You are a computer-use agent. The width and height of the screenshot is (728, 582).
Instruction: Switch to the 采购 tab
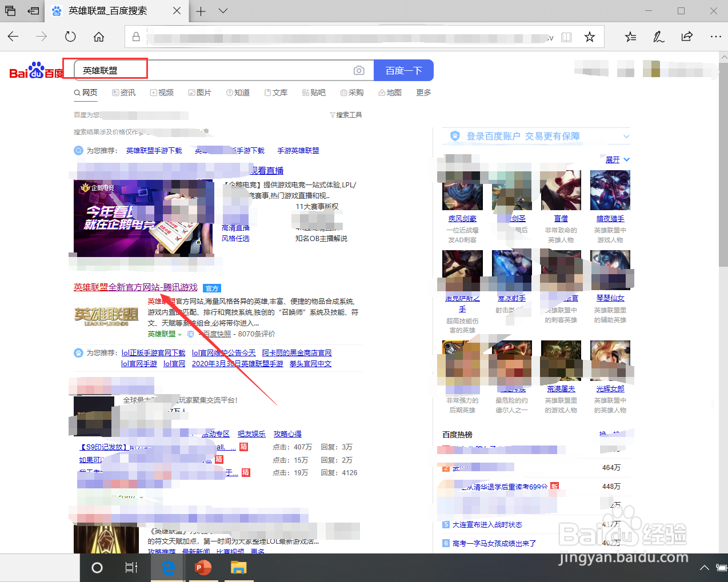tap(352, 93)
